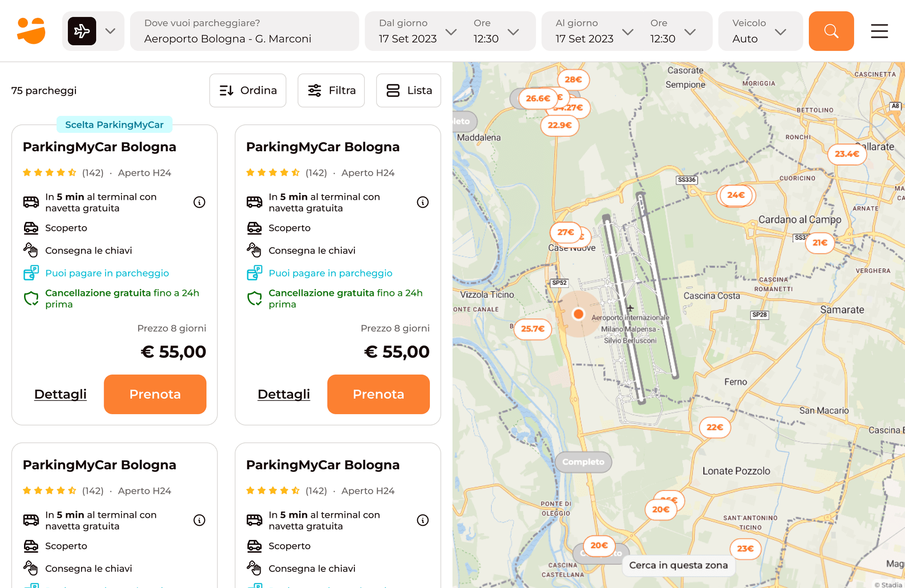Click 'Puoi pagare in parcheggio' in first card
Viewport: 905px width, 588px height.
pyautogui.click(x=107, y=273)
